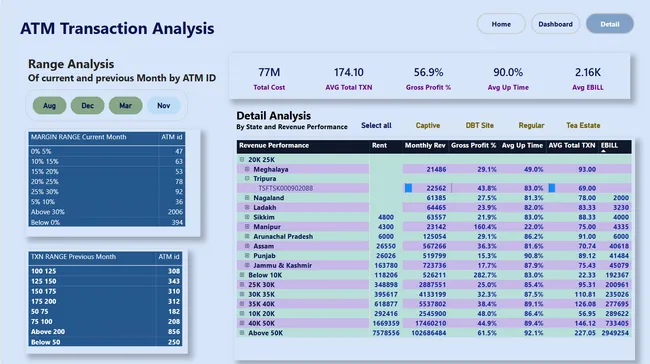The width and height of the screenshot is (650, 364).
Task: Expand the Meghalaya row
Action: 247,169
